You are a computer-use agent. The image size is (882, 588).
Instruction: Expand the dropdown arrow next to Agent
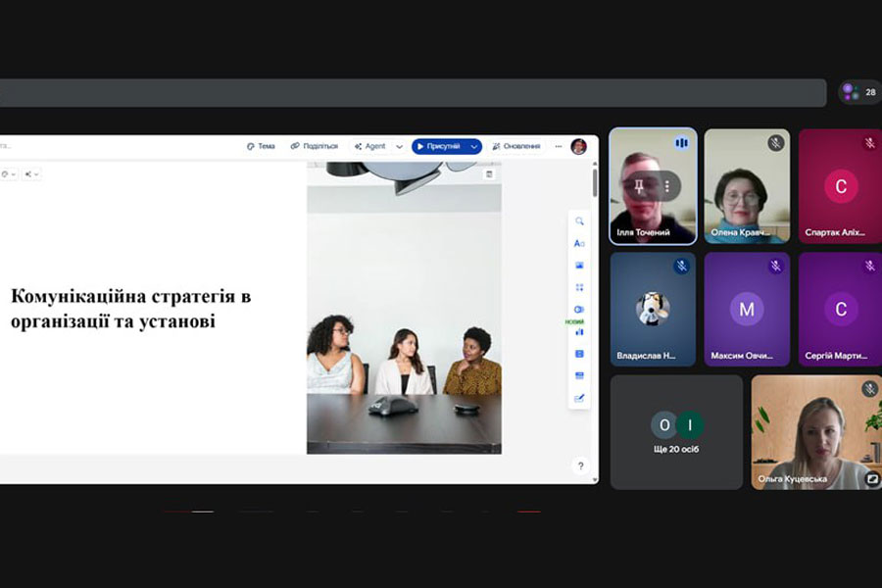click(399, 146)
